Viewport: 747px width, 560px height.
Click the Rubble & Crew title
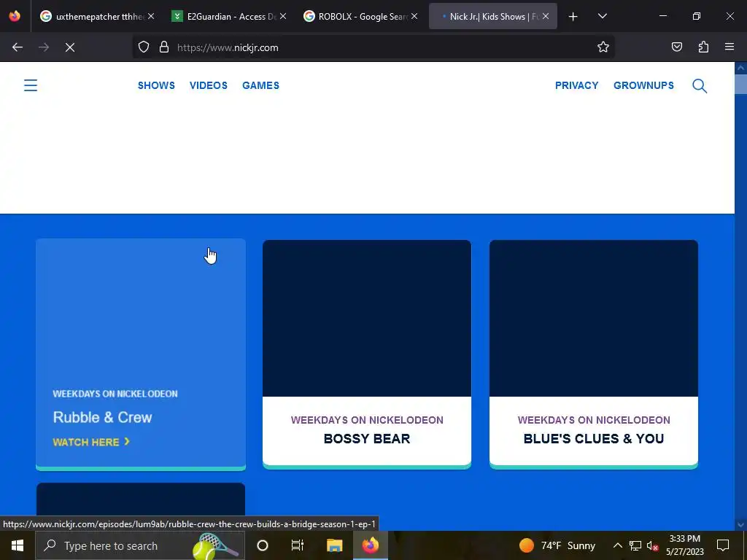pos(102,417)
